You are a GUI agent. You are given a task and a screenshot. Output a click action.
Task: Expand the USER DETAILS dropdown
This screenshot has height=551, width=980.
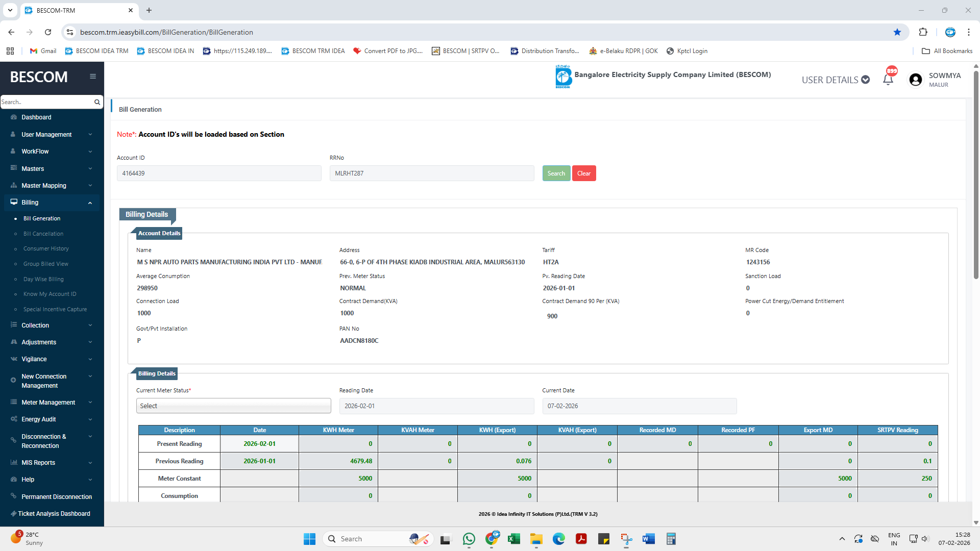(x=836, y=80)
